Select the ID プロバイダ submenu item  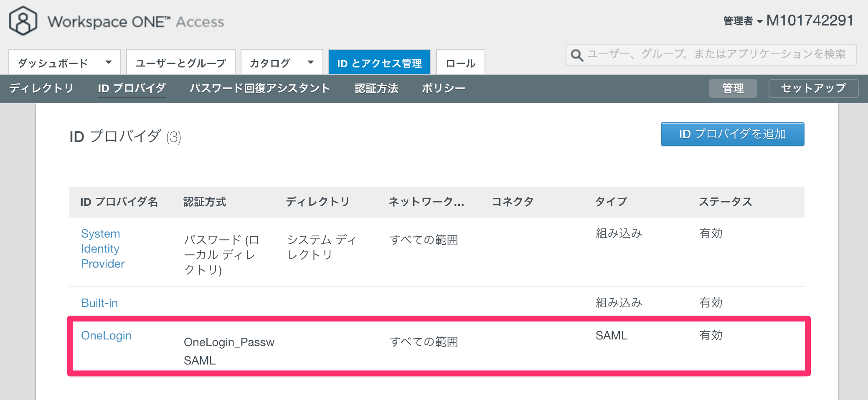pos(132,88)
